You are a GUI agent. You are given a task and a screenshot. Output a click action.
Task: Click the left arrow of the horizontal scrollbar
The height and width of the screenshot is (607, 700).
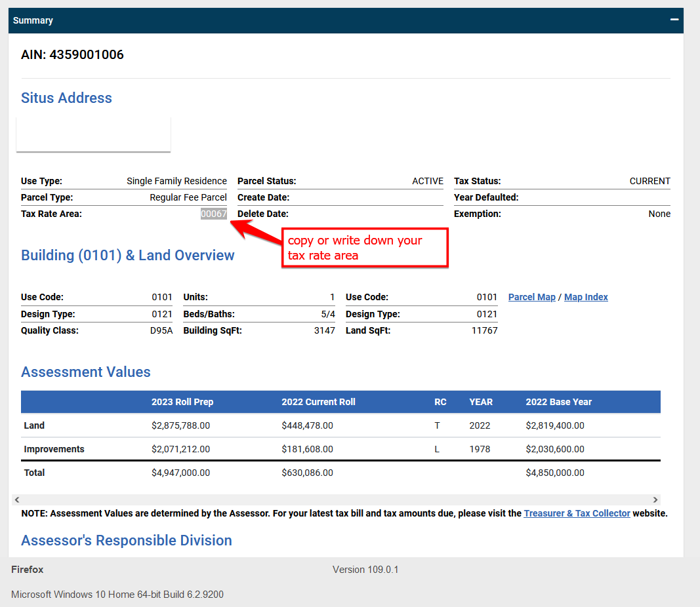point(16,499)
